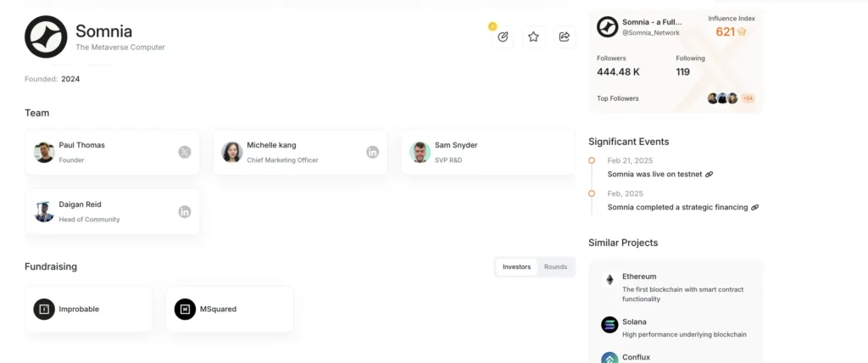Open Michelle Kang's LinkedIn icon
This screenshot has width=868, height=363.
click(x=372, y=152)
